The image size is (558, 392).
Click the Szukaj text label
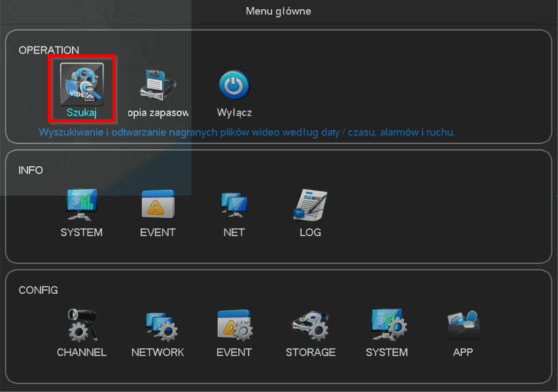click(x=82, y=113)
